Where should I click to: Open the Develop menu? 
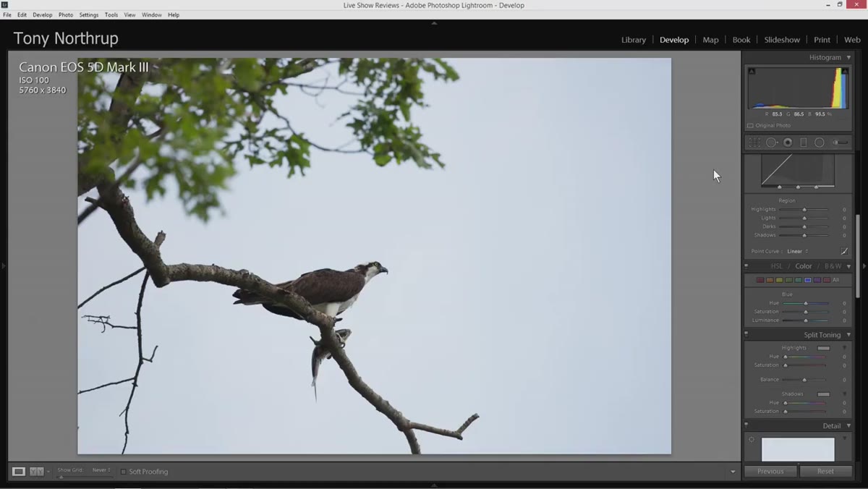[x=43, y=14]
